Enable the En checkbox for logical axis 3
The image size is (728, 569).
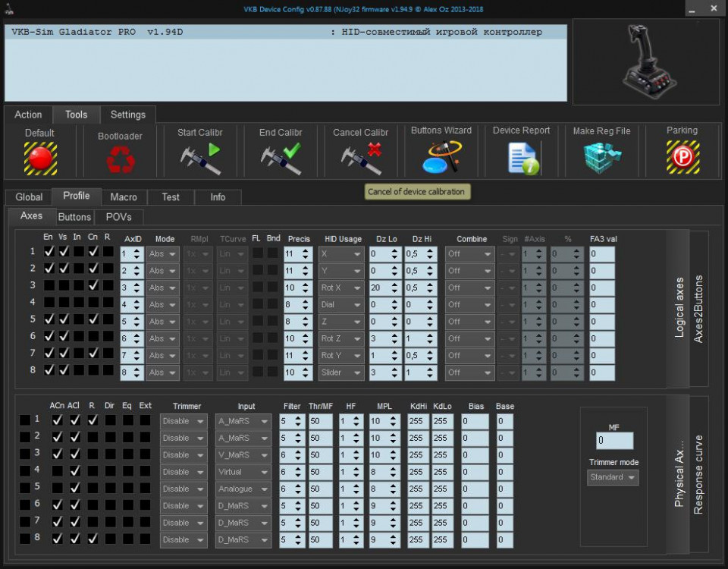point(49,285)
